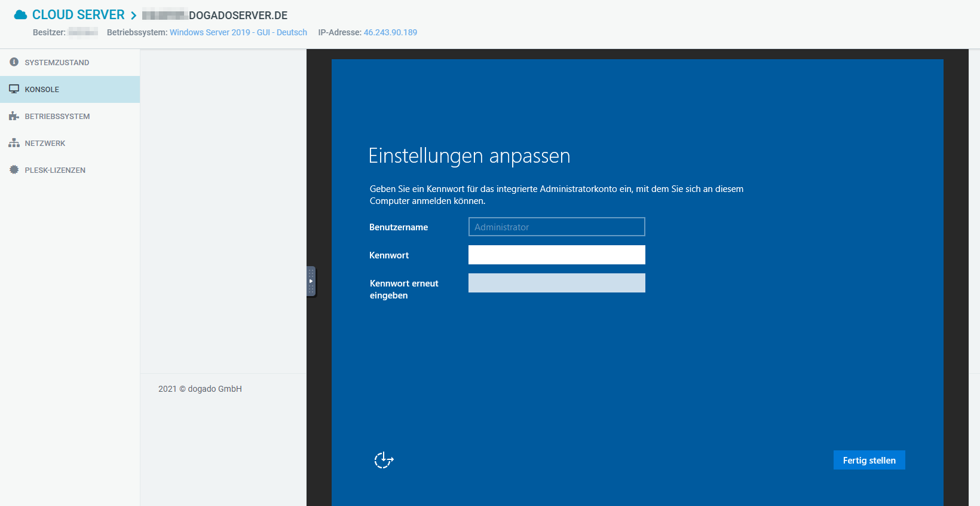Open the PLESK-LIZENZEN menu item
The width and height of the screenshot is (980, 506).
pyautogui.click(x=55, y=170)
